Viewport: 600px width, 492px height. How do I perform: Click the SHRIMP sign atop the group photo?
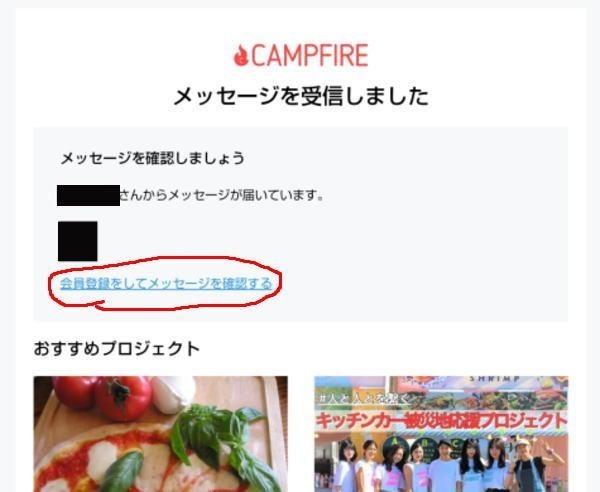[x=495, y=379]
